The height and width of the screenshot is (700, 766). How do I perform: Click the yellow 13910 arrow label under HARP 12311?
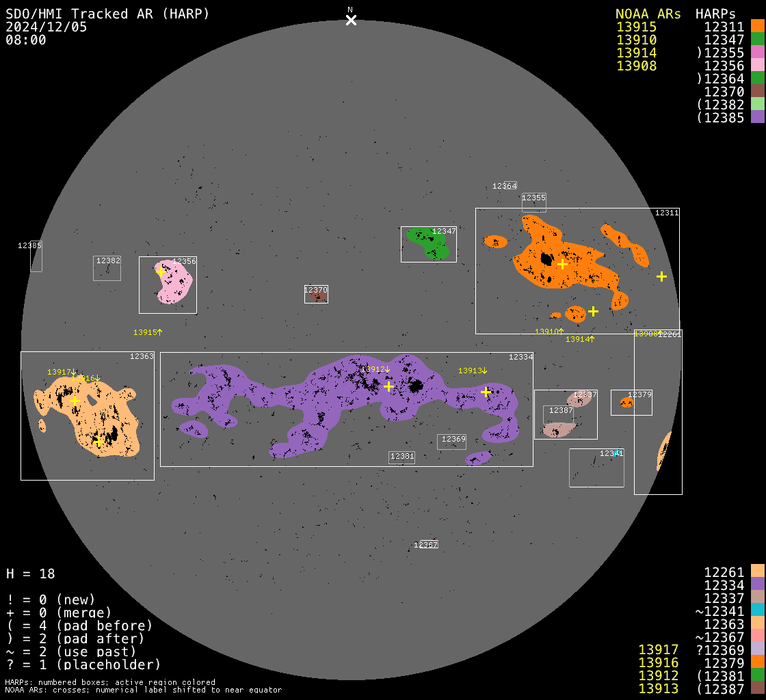click(549, 332)
